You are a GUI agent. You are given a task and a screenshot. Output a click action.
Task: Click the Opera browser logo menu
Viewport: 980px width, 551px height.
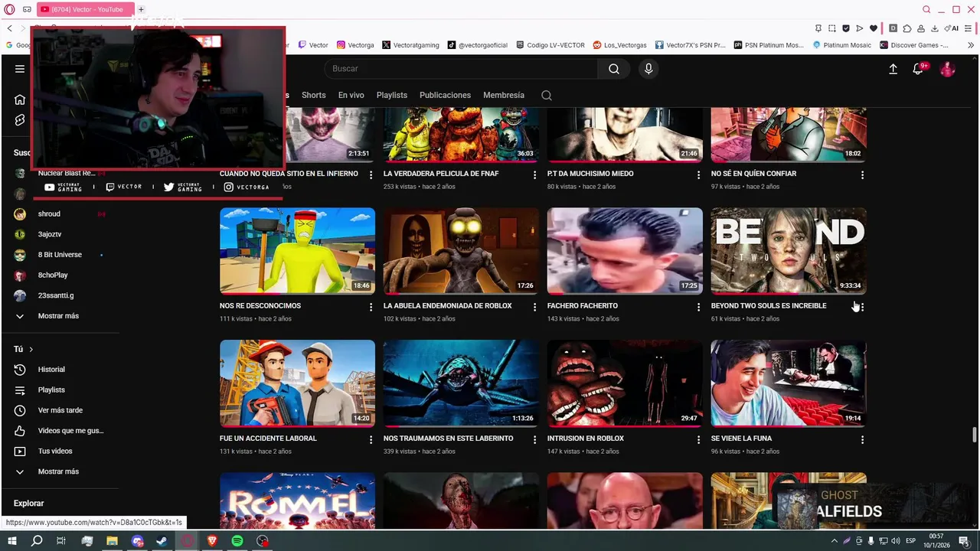[x=9, y=9]
